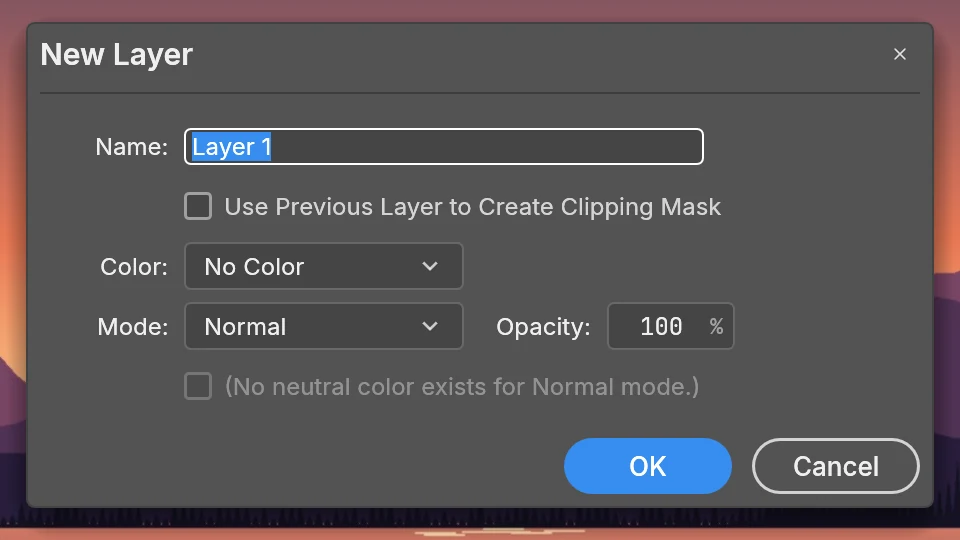Click the percent sign beside the Opacity value
The width and height of the screenshot is (960, 540).
click(x=716, y=326)
